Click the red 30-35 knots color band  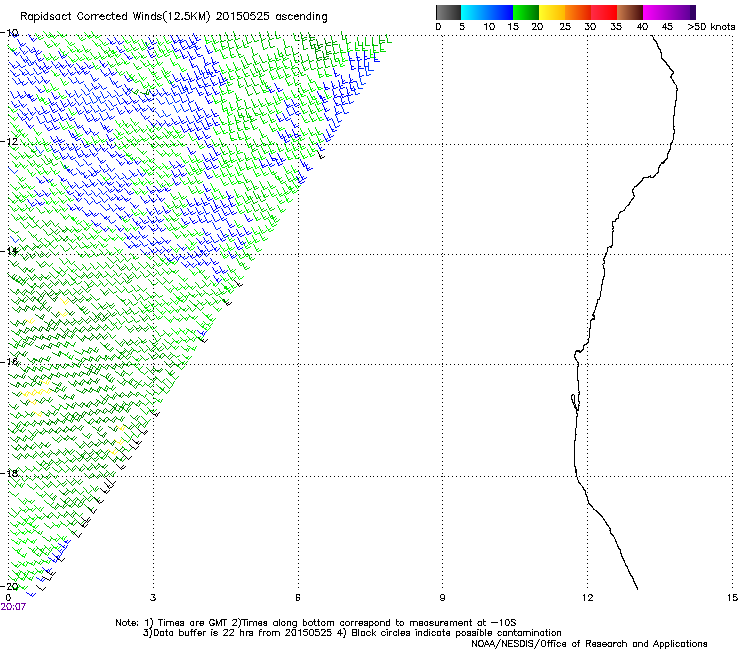(x=604, y=12)
